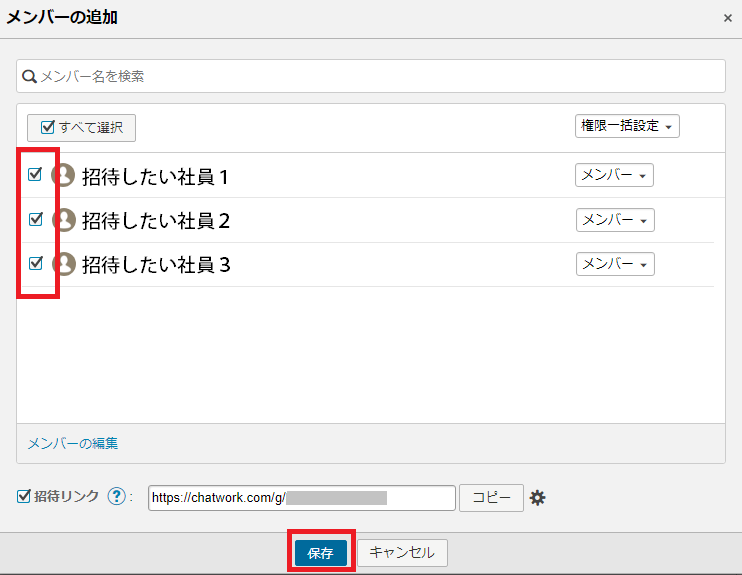This screenshot has width=742, height=575.
Task: Open role dropdown for 招待したい社員３
Action: pos(614,264)
